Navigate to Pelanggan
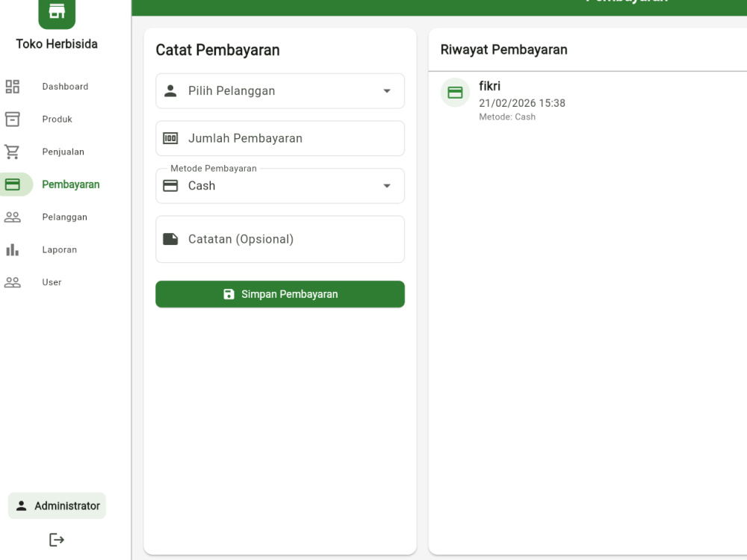The width and height of the screenshot is (747, 560). coord(65,217)
